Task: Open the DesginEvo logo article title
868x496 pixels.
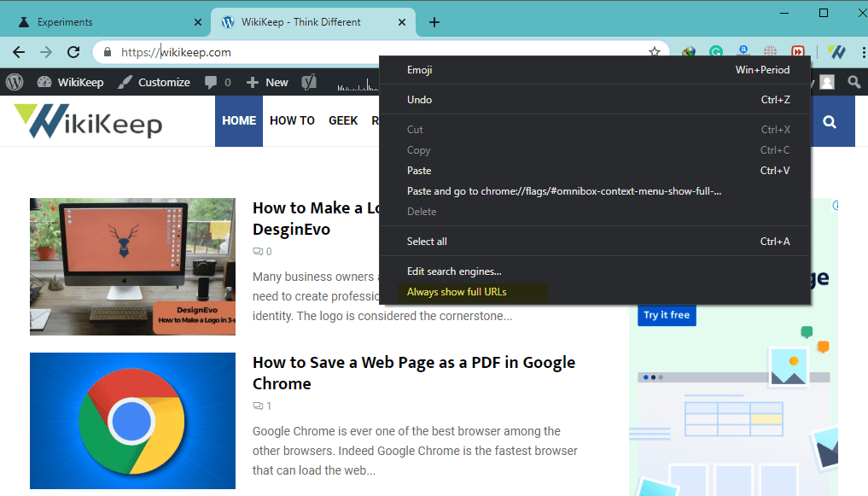Action: [316, 219]
